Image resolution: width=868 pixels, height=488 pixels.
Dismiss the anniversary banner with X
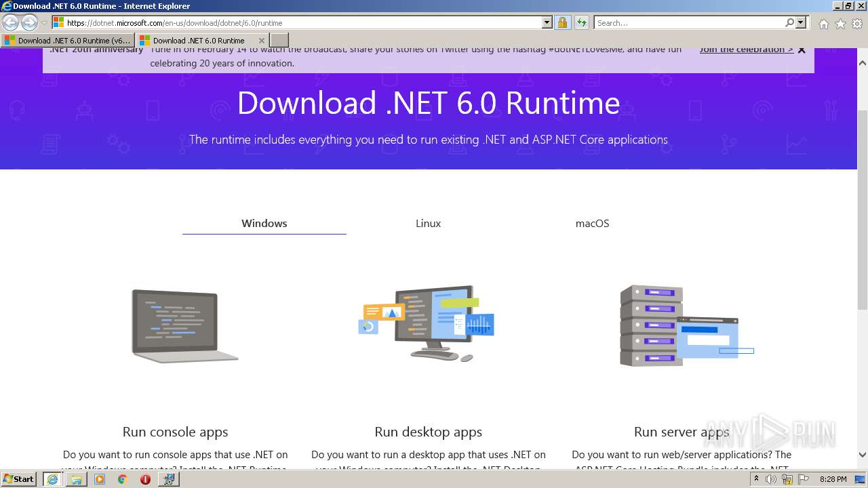tap(802, 49)
